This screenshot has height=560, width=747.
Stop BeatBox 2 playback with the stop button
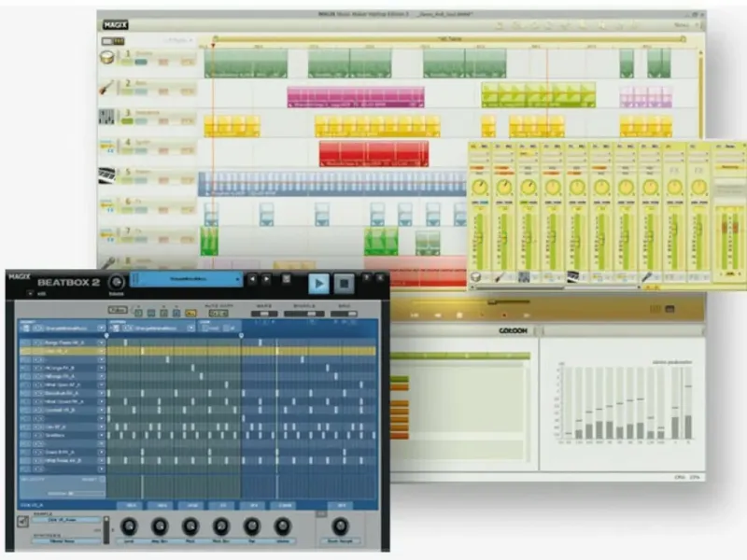click(x=344, y=284)
